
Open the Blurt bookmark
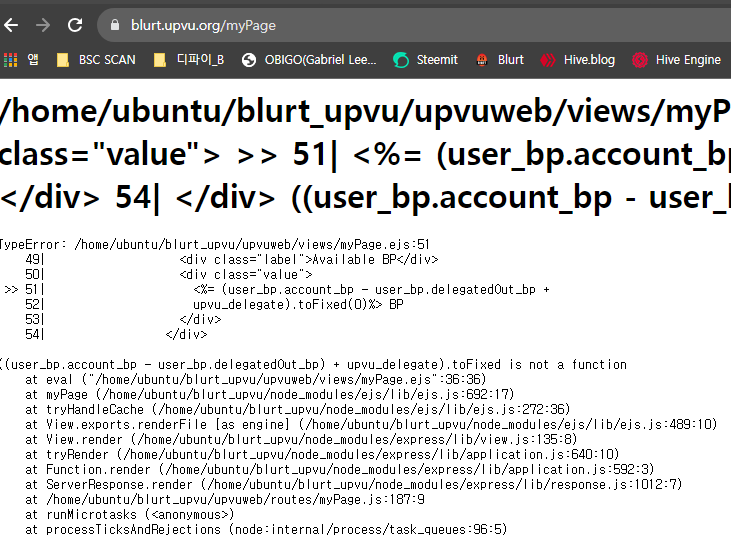click(499, 60)
